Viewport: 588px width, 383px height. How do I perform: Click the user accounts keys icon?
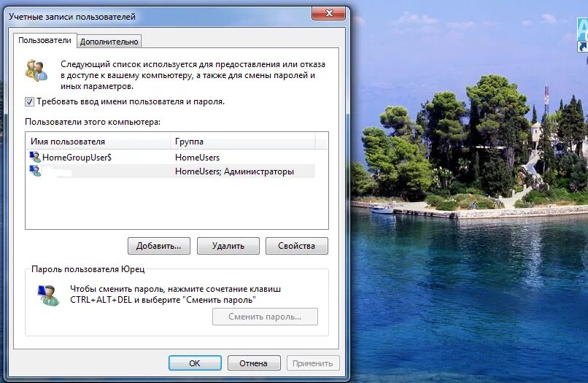click(x=36, y=70)
